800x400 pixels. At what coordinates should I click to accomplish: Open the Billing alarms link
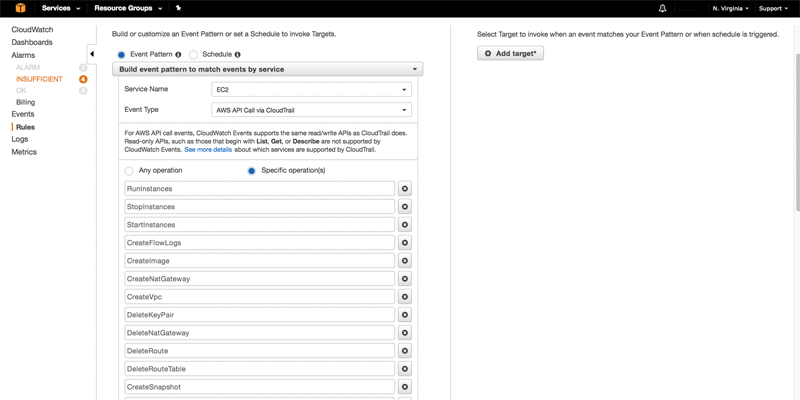point(26,102)
